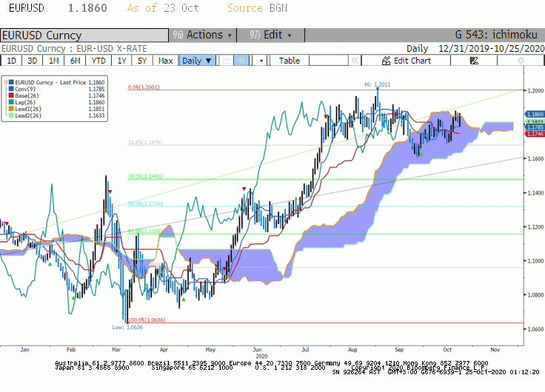Click the Base(26) red legend swatch
This screenshot has width=545, height=392.
click(11, 95)
